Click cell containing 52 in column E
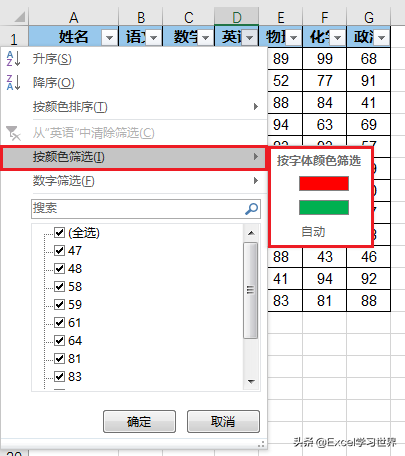The width and height of the screenshot is (405, 456). [285, 81]
